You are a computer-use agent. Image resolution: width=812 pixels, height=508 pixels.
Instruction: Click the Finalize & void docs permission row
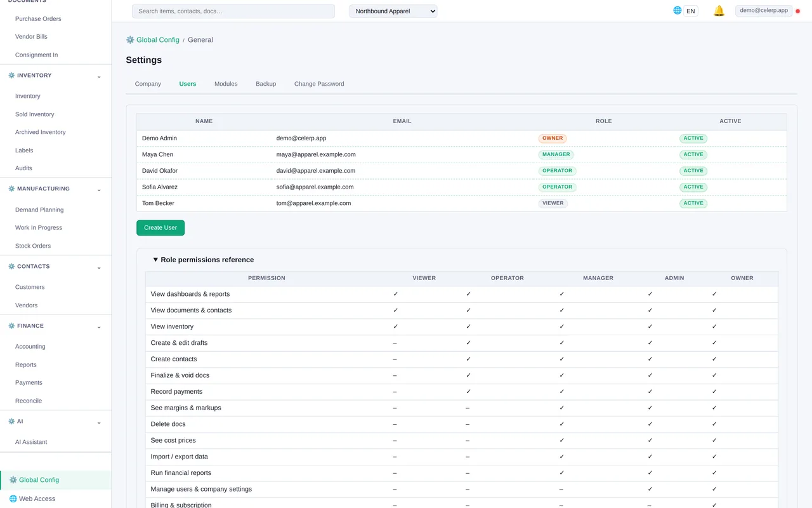pos(462,376)
